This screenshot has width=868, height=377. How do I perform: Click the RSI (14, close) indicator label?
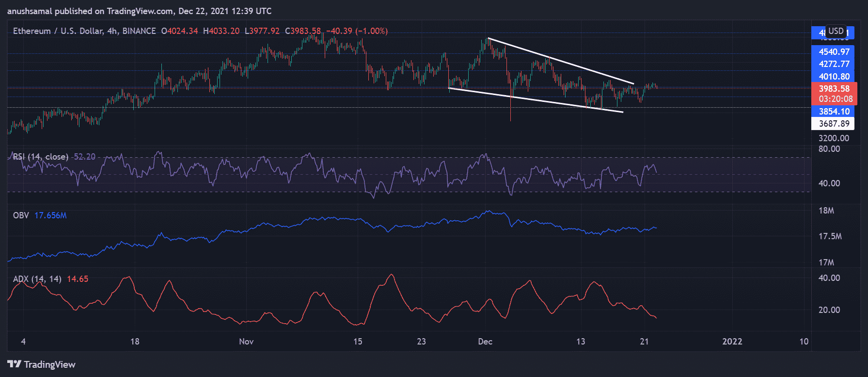point(41,157)
